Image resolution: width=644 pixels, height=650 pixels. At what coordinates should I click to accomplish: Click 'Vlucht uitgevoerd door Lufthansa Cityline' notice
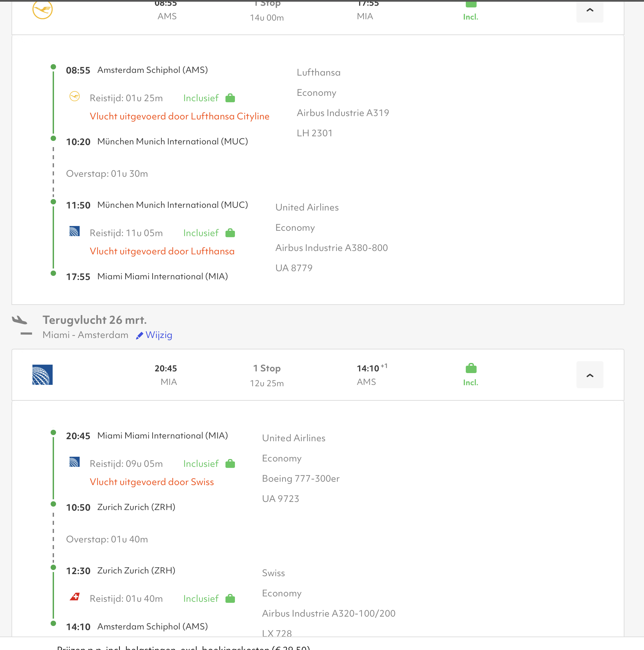click(x=179, y=116)
